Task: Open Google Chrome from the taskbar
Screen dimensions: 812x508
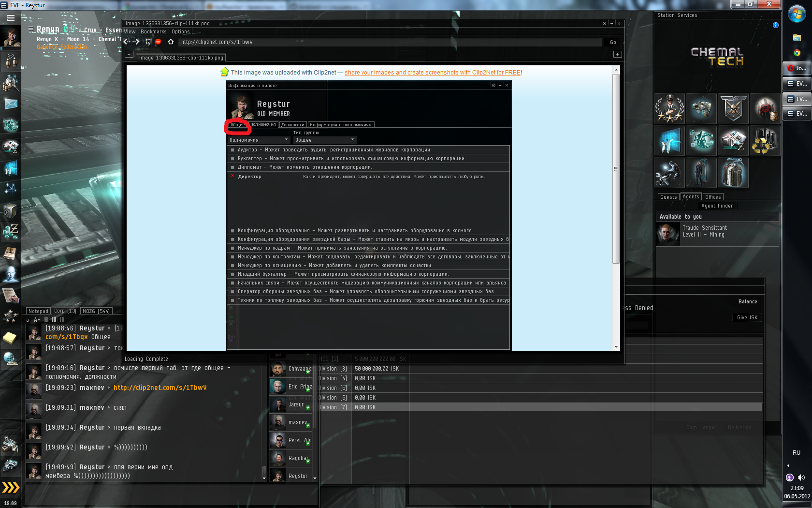Action: [x=797, y=53]
